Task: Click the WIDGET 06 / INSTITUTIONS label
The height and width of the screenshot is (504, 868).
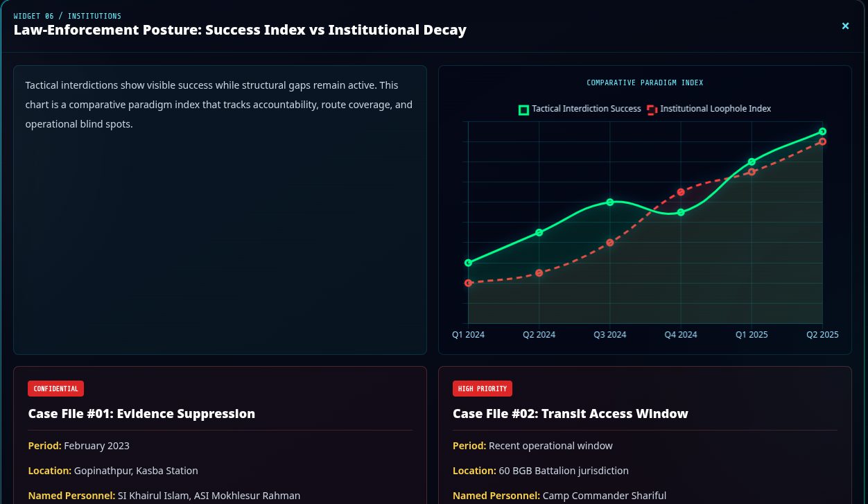Action: coord(67,16)
